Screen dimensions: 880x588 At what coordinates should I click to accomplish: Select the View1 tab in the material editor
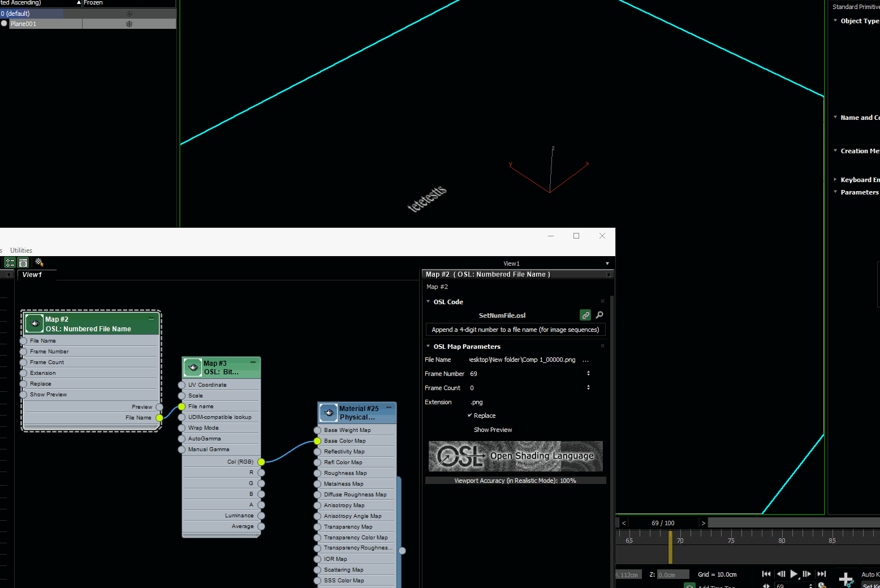click(32, 275)
